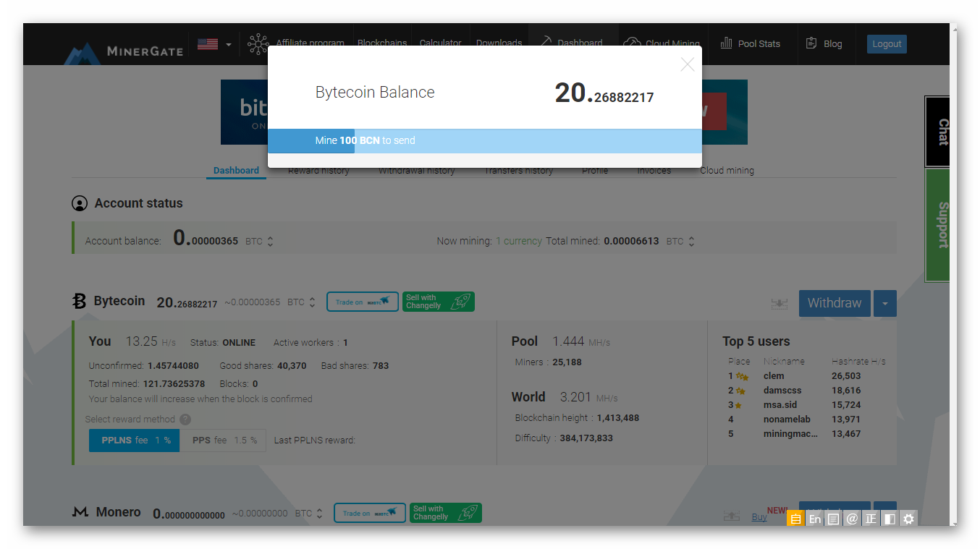
Task: Change Total mined BTC currency stepper
Action: pos(691,242)
